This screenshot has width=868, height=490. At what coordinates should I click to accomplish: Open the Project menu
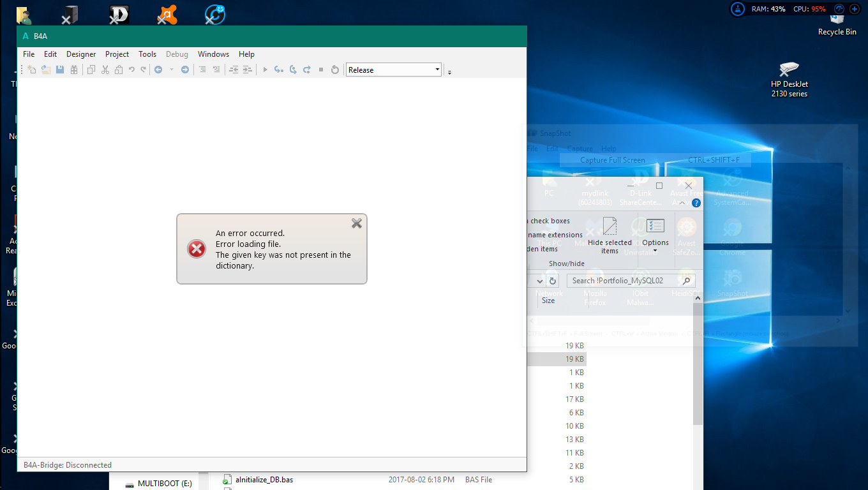click(117, 54)
